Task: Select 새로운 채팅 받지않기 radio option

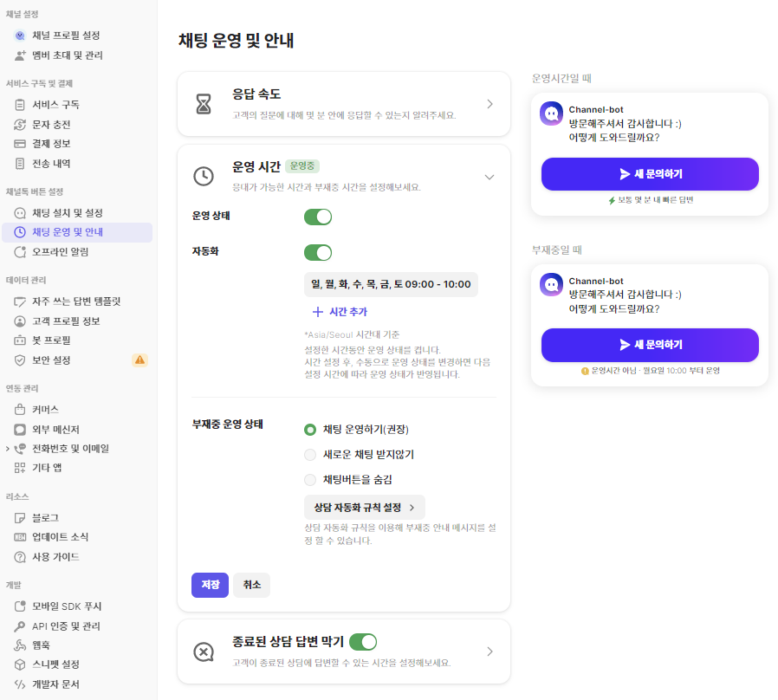Action: click(x=310, y=455)
